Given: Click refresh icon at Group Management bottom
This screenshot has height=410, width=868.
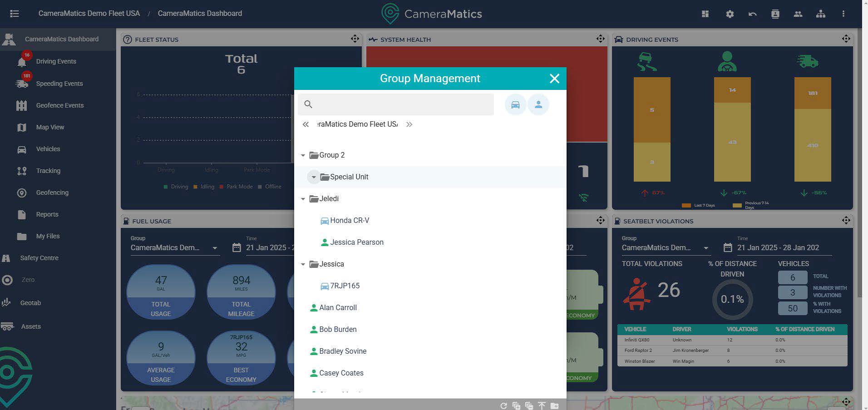Looking at the screenshot, I should click(x=503, y=405).
